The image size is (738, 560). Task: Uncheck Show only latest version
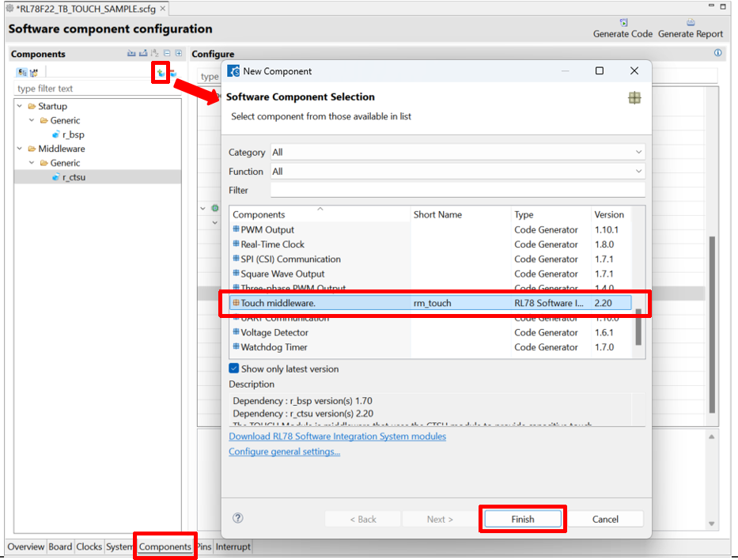pos(234,369)
